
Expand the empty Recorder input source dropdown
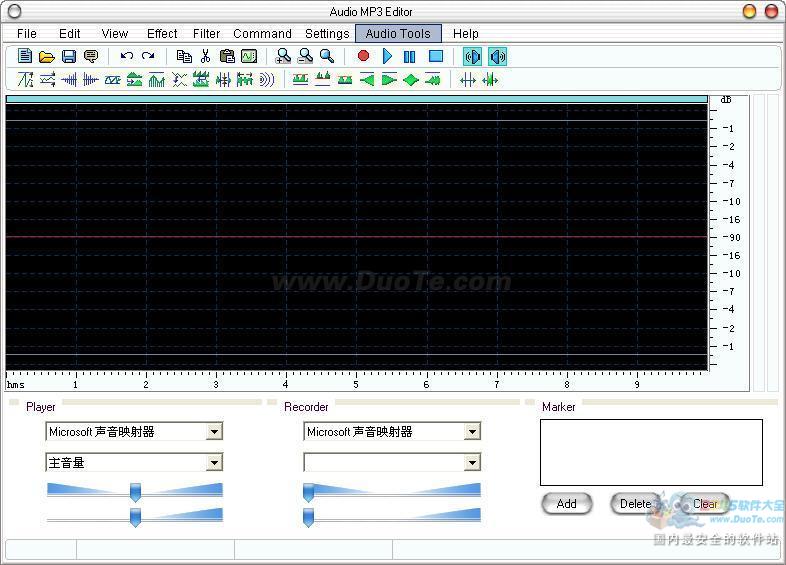pos(472,462)
